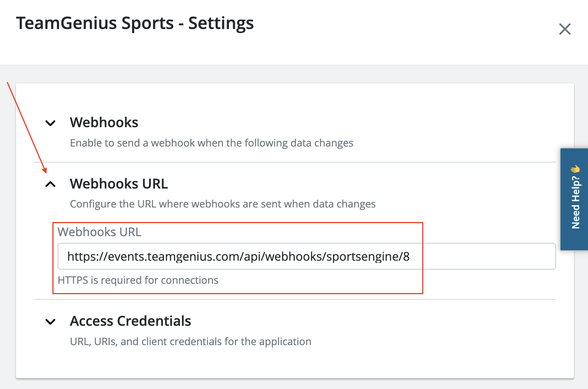This screenshot has height=389, width=588.
Task: Expand the Webhooks section chevron
Action: (50, 123)
